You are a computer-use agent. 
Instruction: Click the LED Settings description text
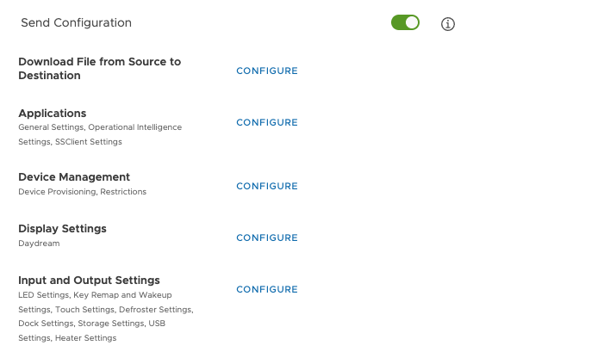pyautogui.click(x=44, y=295)
